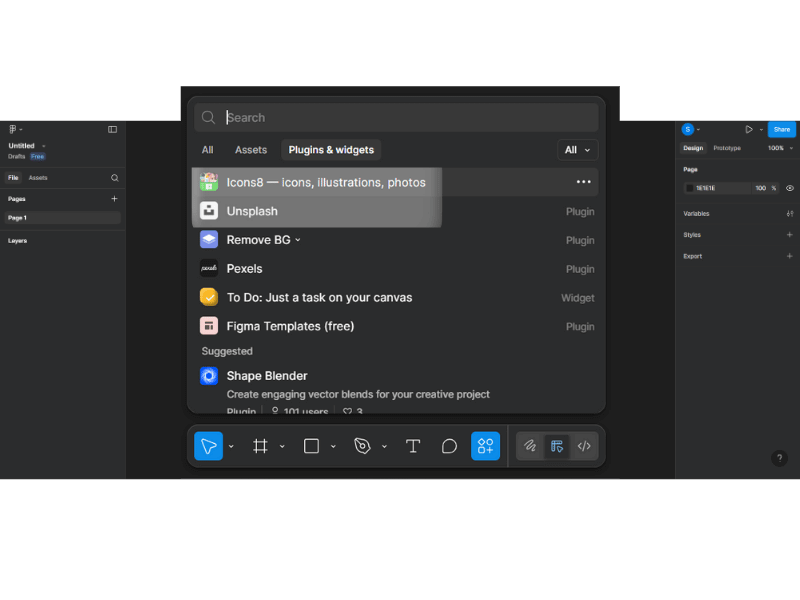Select the Text tool
Screen dimensions: 800x600
413,446
